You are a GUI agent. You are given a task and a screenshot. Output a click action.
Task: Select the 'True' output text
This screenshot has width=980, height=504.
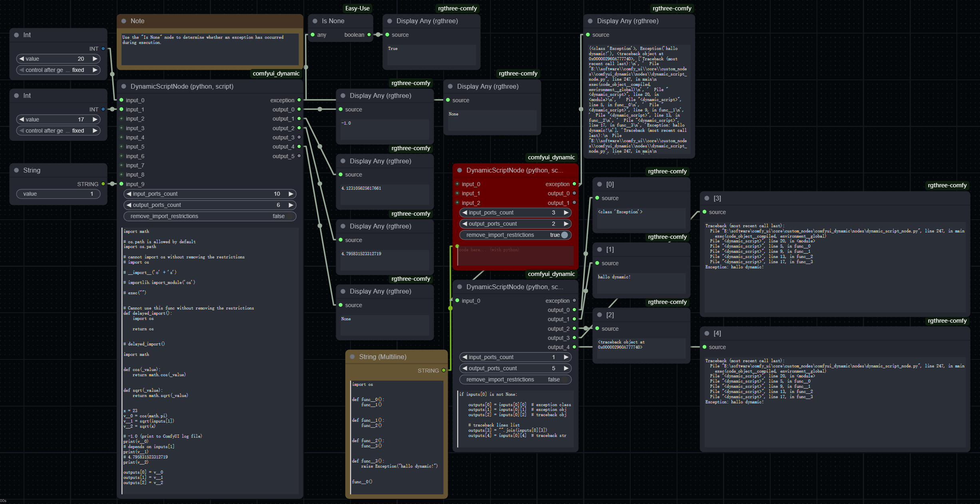point(393,49)
